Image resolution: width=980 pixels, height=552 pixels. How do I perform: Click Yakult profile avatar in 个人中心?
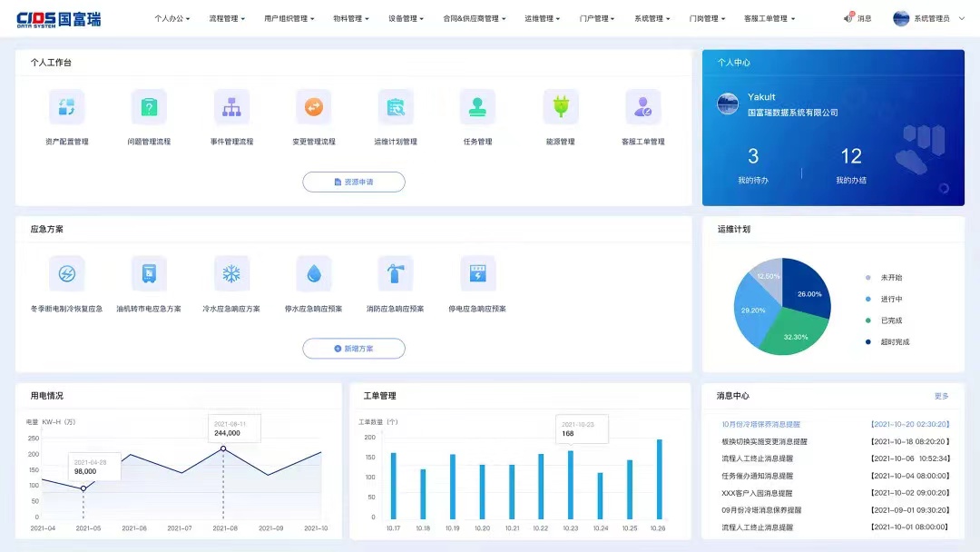point(728,103)
